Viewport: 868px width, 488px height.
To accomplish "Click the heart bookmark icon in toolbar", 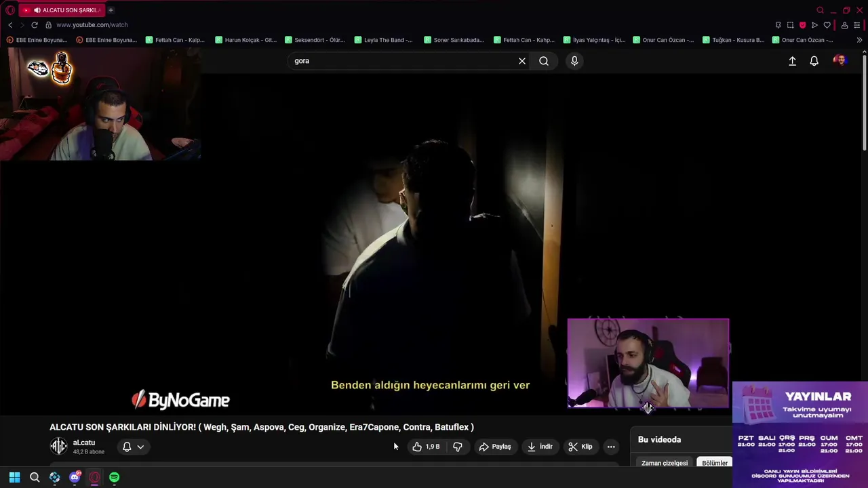I will pos(827,25).
